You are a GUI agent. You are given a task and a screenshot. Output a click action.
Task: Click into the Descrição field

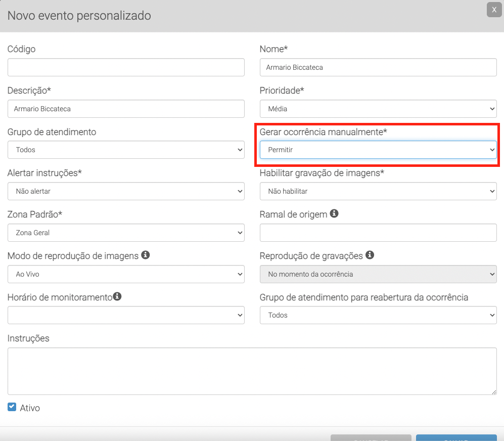point(126,109)
